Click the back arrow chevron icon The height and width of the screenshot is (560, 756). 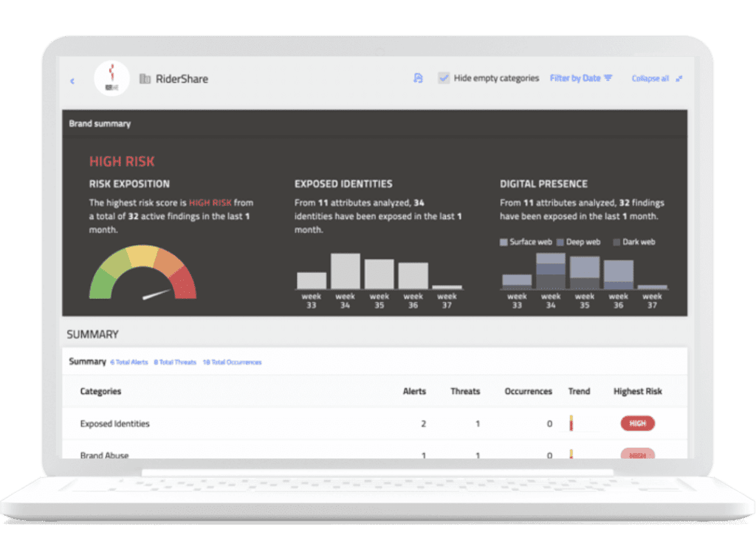[72, 81]
